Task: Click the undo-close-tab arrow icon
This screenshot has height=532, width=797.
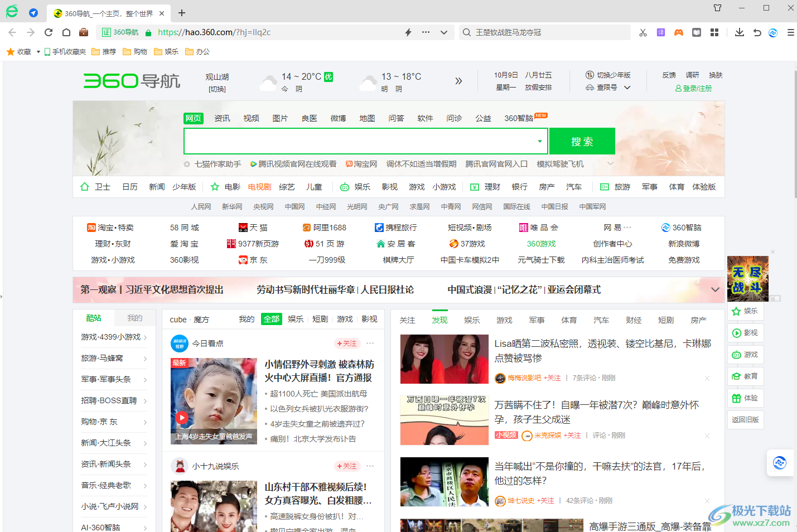Action: [x=757, y=32]
